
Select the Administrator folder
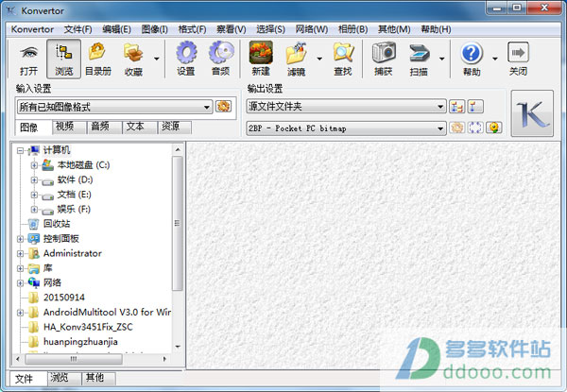pos(73,253)
